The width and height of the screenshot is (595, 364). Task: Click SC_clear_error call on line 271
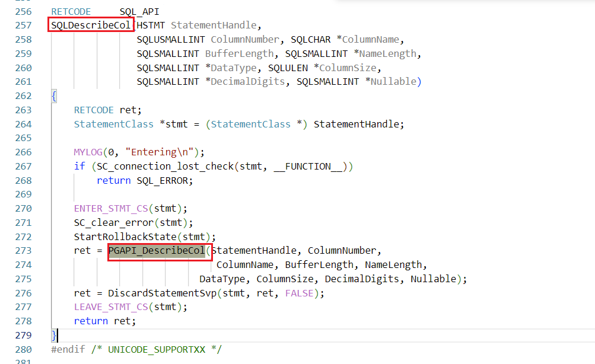(114, 222)
